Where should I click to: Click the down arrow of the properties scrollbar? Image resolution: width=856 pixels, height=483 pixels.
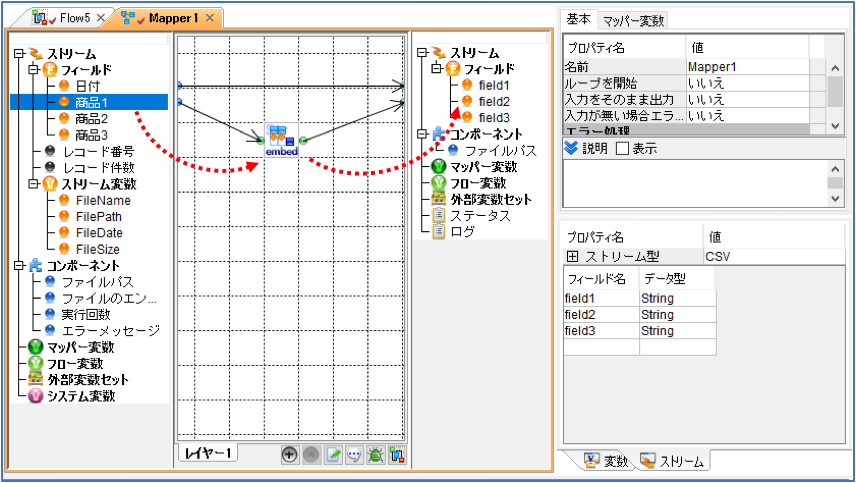coord(835,126)
